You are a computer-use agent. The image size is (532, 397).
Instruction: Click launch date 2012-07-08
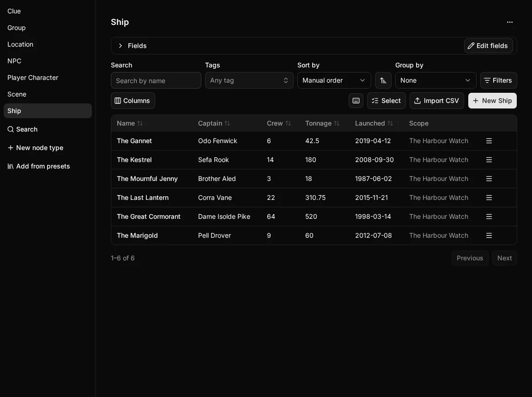tap(373, 235)
